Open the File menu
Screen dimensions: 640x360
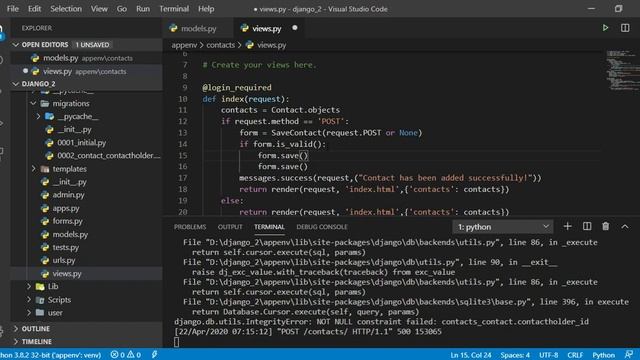click(x=13, y=9)
